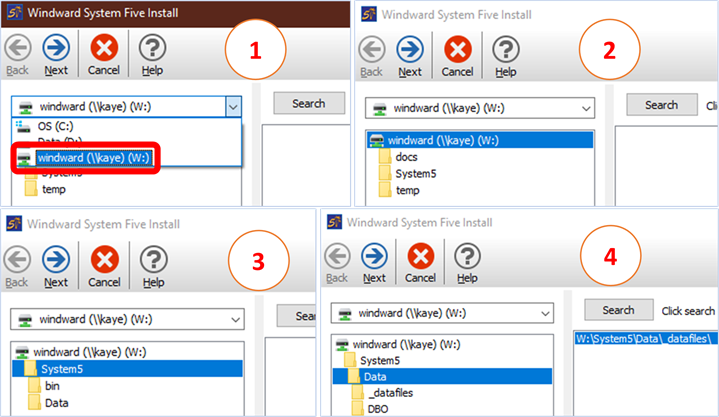Click the System Five logo in panel 3 title bar
The height and width of the screenshot is (417, 719).
coord(14,224)
